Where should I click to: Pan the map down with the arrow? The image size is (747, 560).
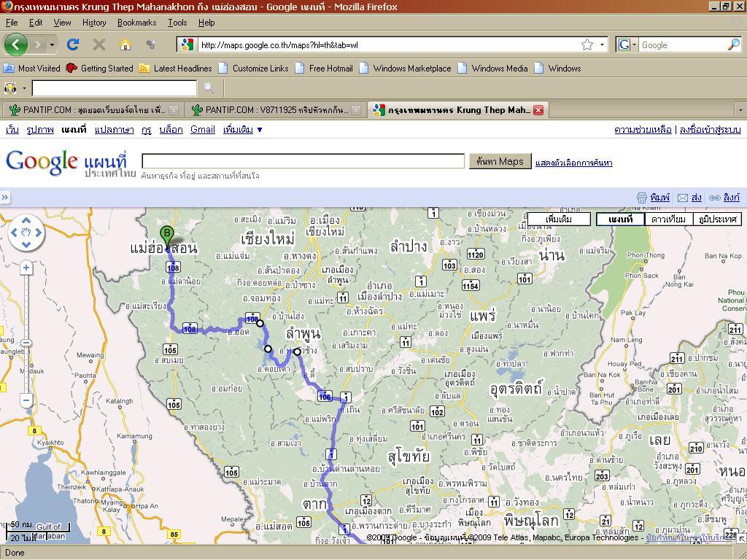pyautogui.click(x=26, y=245)
